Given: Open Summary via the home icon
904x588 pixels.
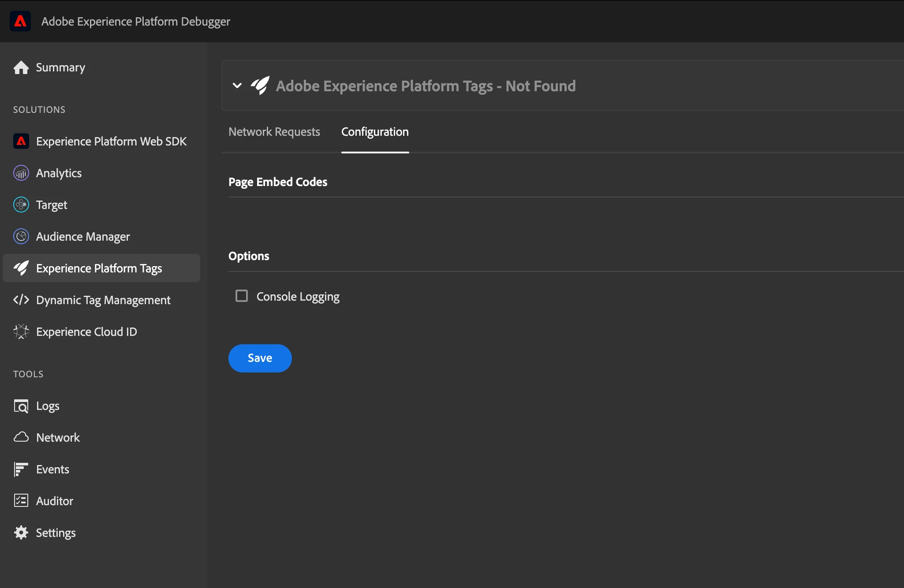Looking at the screenshot, I should coord(21,67).
